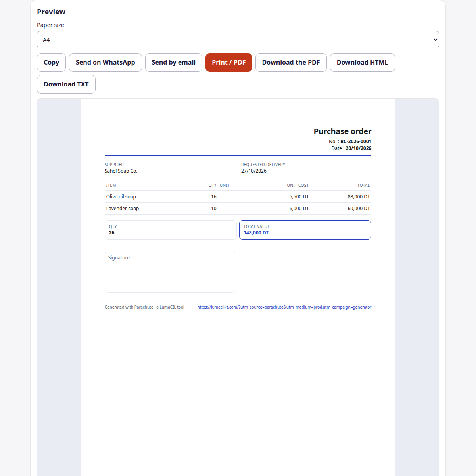Click the Olive oil soap item
The image size is (476, 476).
click(x=121, y=197)
